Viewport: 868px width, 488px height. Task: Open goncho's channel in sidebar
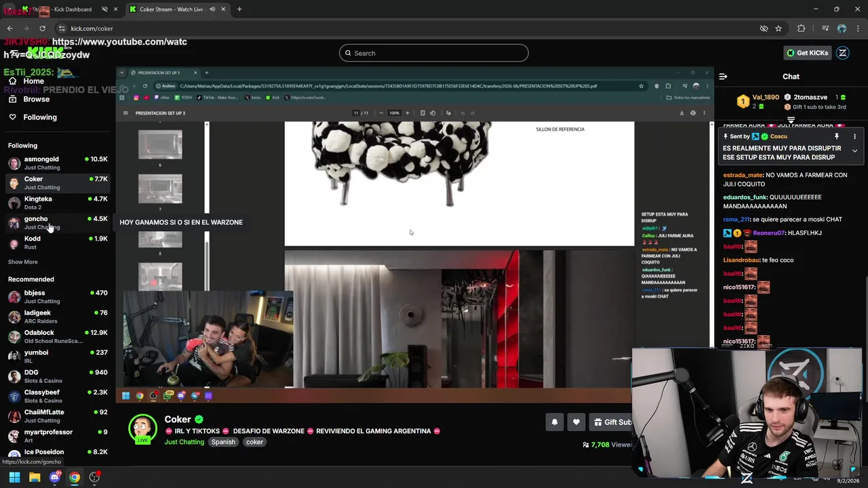click(58, 222)
